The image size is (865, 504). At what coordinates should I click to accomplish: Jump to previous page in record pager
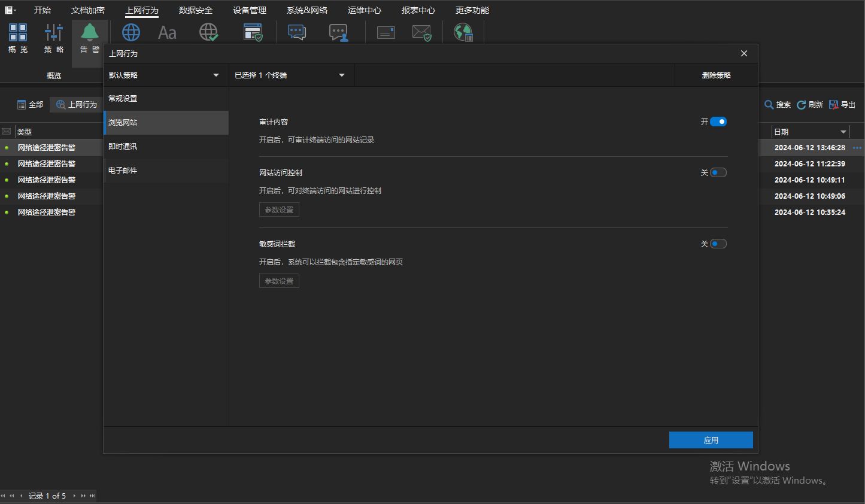pos(12,496)
